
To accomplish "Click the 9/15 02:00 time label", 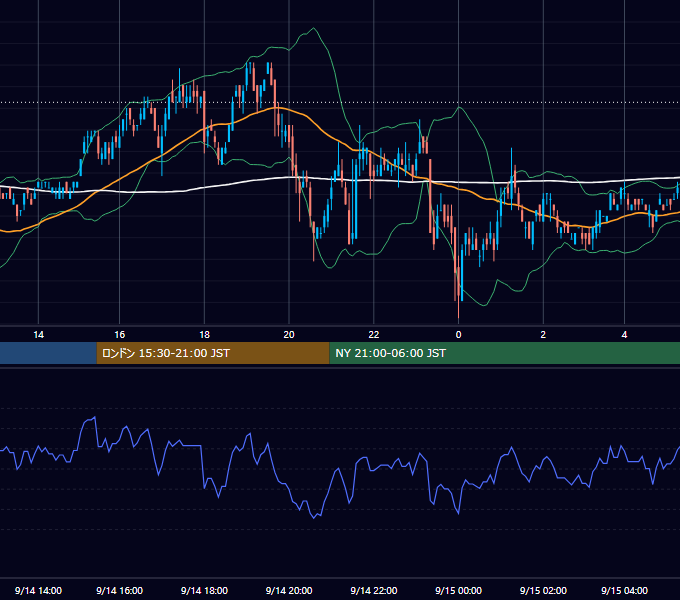I will [543, 590].
